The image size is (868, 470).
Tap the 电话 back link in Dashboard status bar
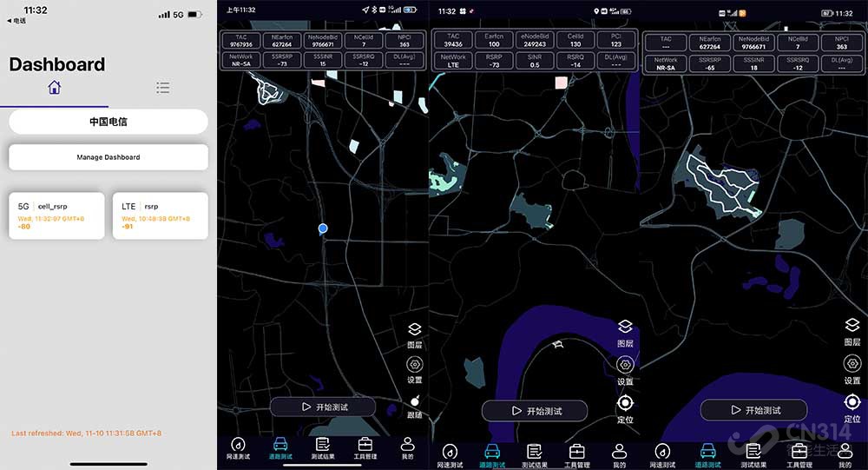coord(16,21)
